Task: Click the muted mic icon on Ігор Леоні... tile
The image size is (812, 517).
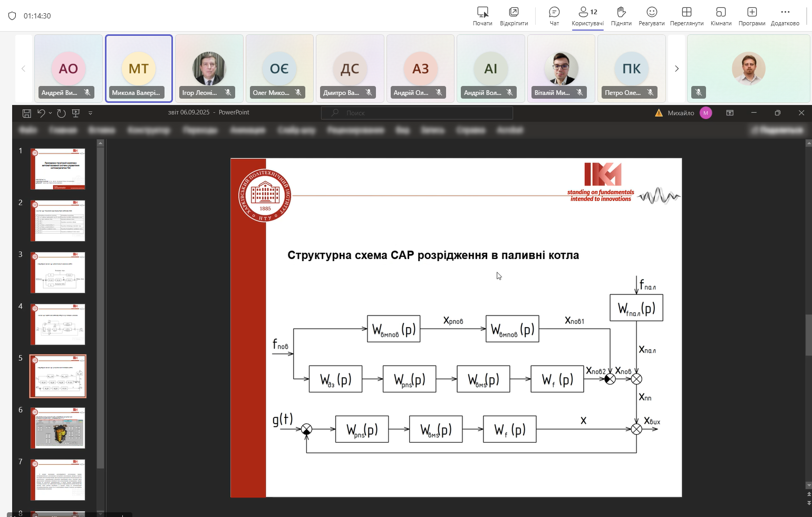Action: coord(228,92)
